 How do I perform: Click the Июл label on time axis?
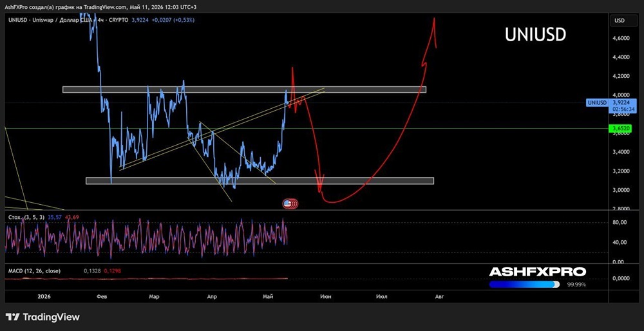381,296
